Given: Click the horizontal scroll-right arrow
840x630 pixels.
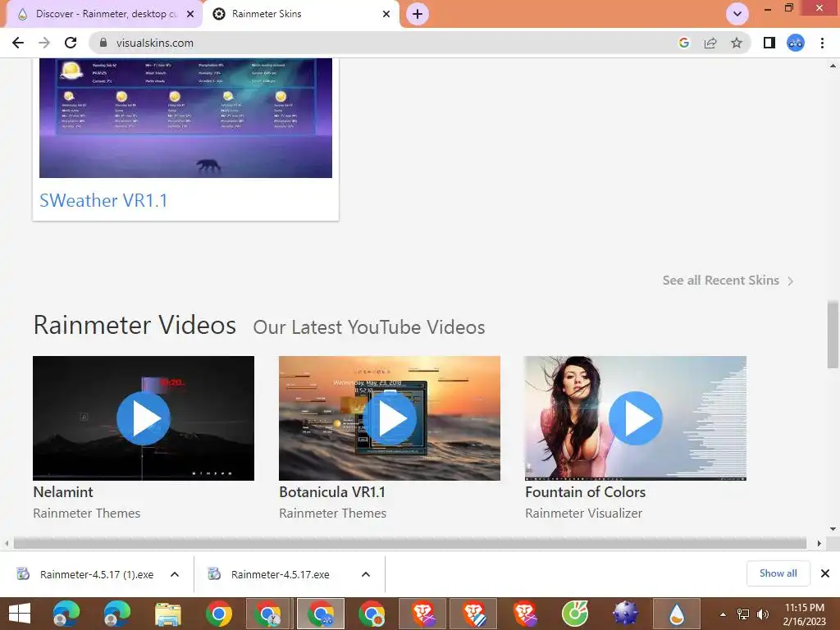Looking at the screenshot, I should [819, 543].
